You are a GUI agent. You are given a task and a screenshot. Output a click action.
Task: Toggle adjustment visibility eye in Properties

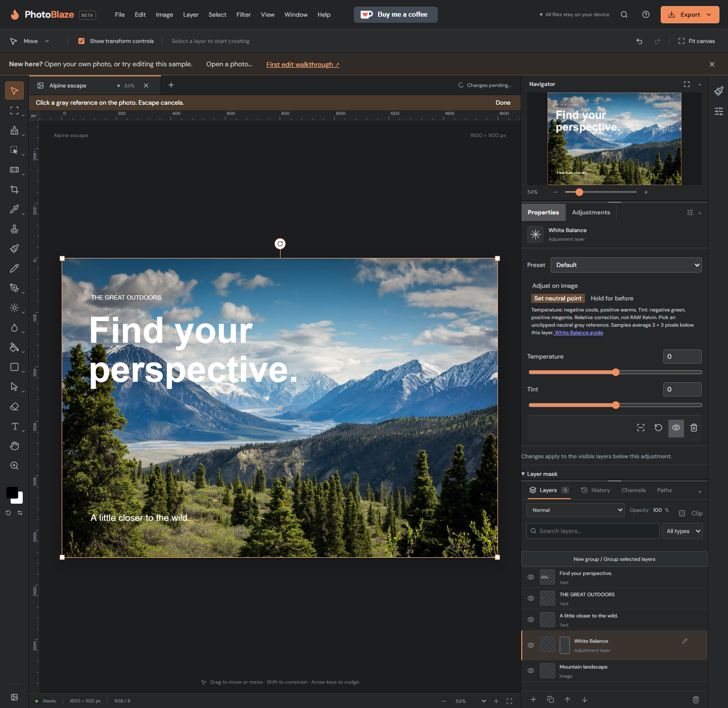click(x=676, y=428)
